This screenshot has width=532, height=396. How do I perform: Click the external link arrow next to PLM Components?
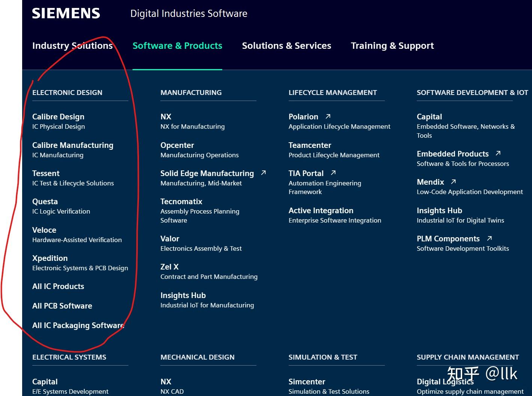pos(490,238)
